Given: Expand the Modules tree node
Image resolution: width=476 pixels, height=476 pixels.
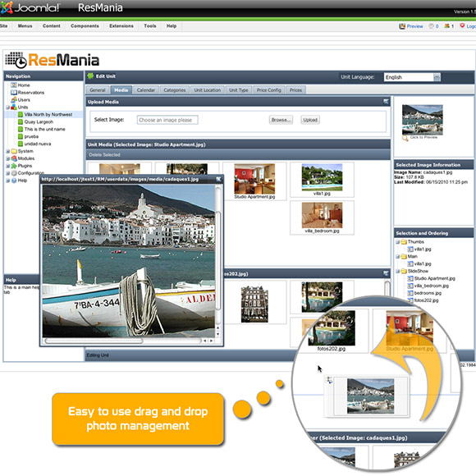Looking at the screenshot, I should (7, 158).
